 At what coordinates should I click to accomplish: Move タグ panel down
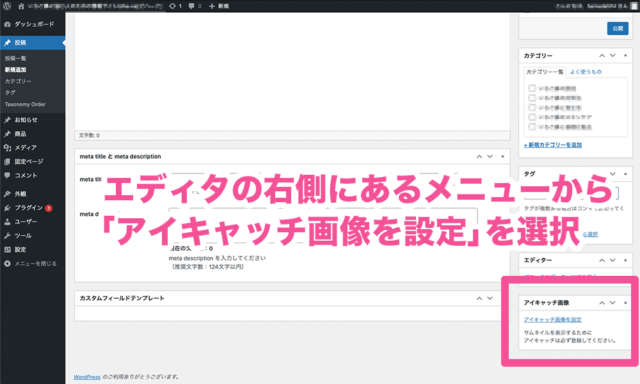click(x=613, y=174)
